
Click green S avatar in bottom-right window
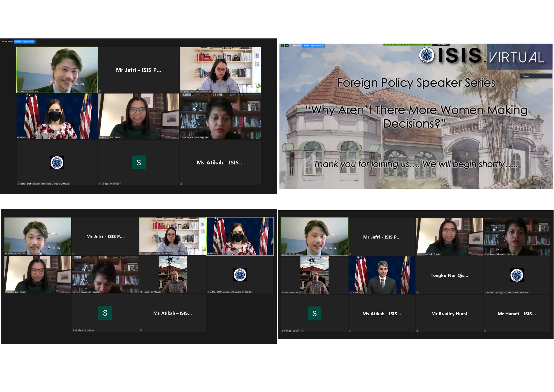[x=314, y=314]
